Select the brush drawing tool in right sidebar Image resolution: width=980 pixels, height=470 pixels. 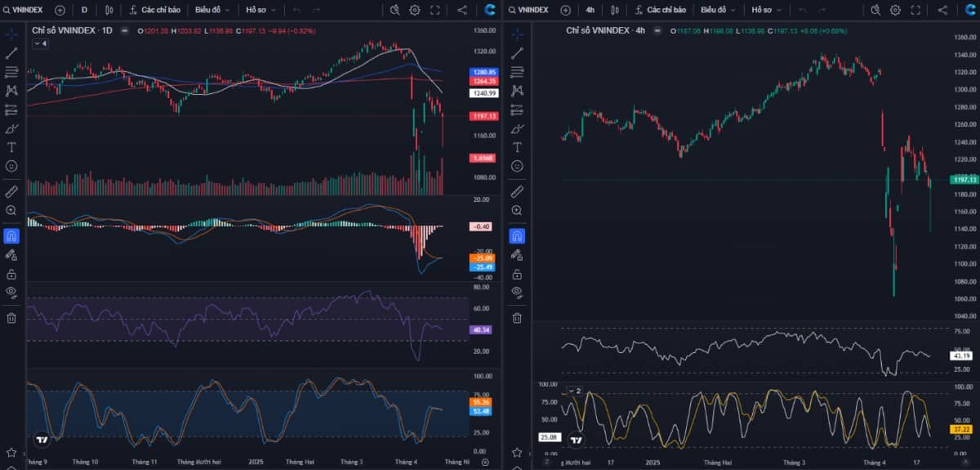[516, 128]
